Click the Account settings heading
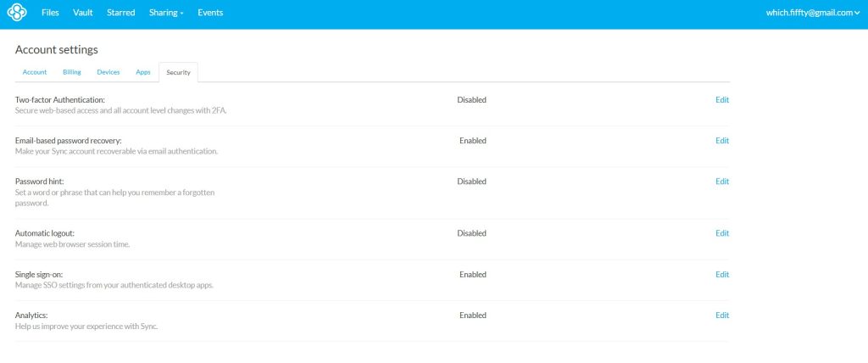 pyautogui.click(x=57, y=49)
